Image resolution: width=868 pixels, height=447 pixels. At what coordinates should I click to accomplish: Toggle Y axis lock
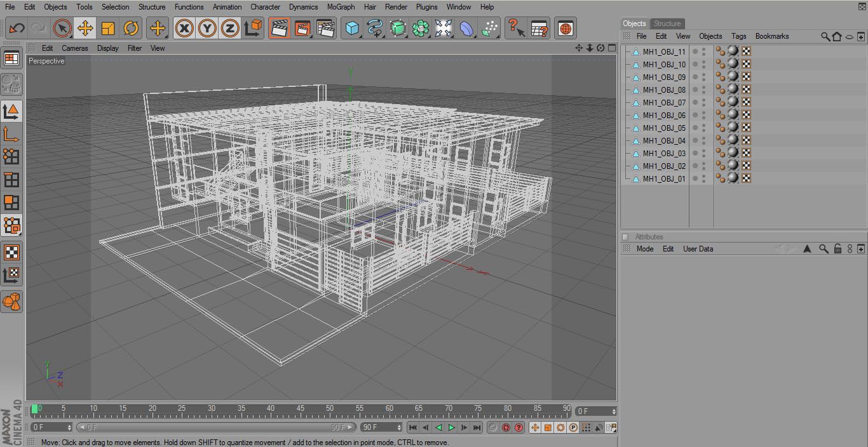207,28
